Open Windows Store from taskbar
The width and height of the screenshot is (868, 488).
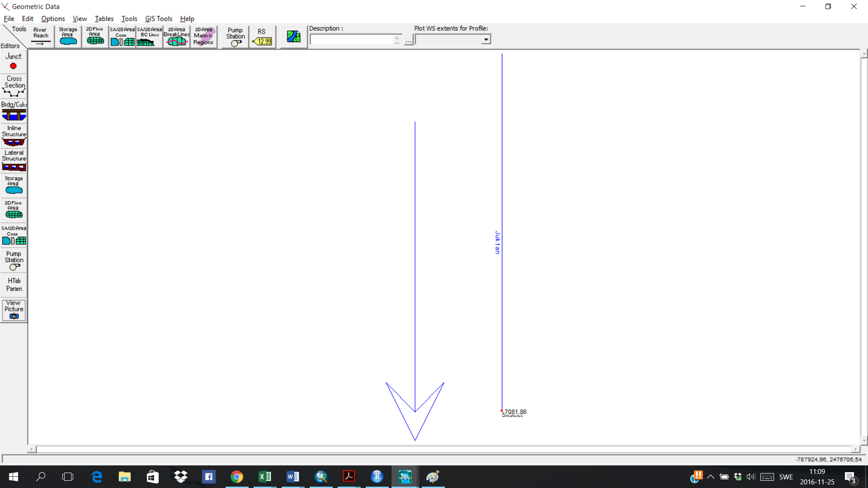(153, 477)
